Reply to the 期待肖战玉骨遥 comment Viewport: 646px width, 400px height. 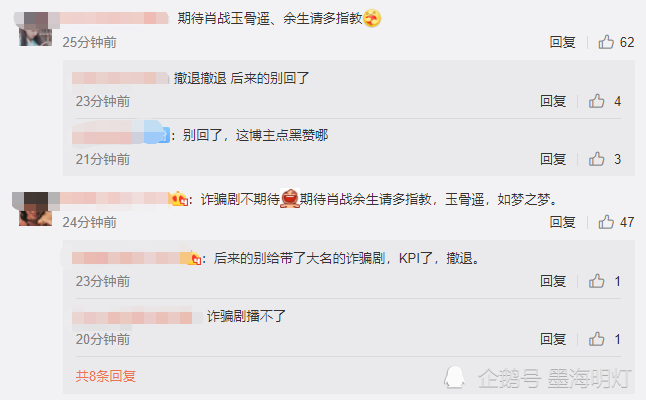pos(562,42)
